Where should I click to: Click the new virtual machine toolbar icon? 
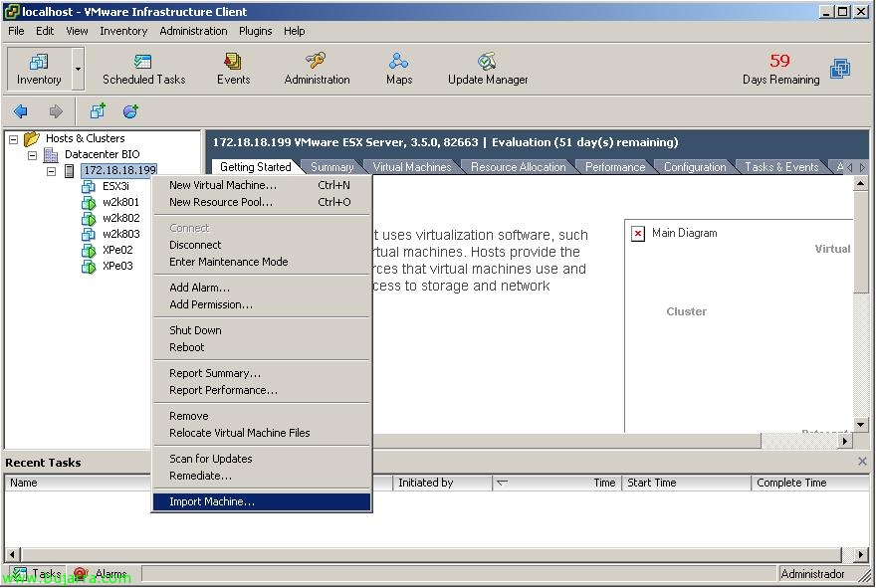98,111
